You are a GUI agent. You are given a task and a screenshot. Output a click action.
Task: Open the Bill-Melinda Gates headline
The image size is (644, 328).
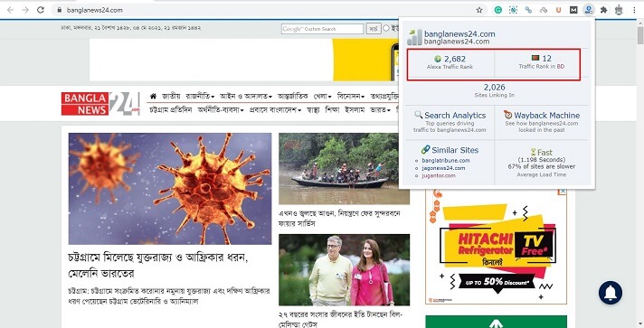click(340, 319)
